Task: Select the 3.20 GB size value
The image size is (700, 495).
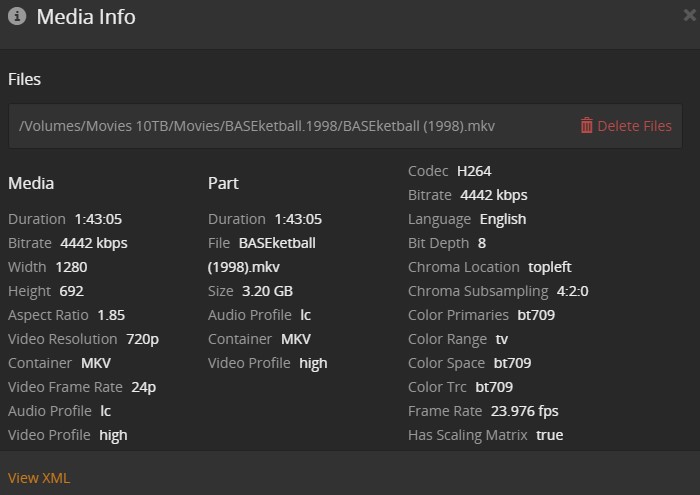Action: tap(268, 291)
